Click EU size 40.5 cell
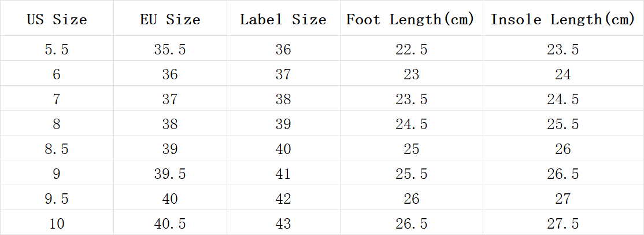 point(170,223)
